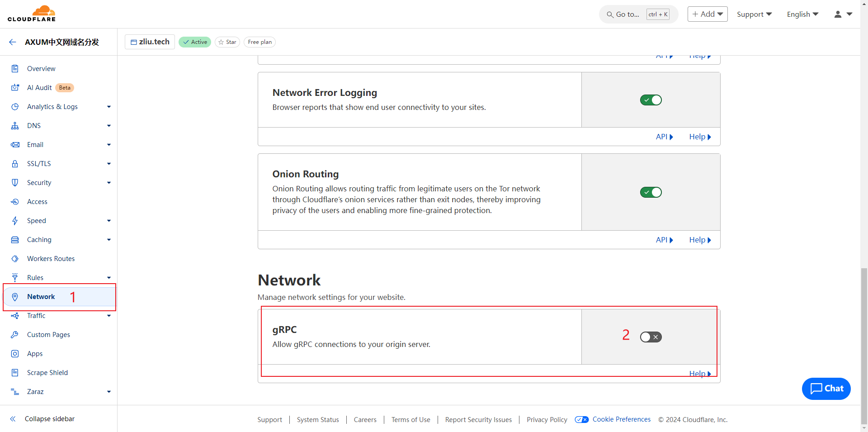Image resolution: width=868 pixels, height=432 pixels.
Task: Click the Network location pin icon
Action: pos(15,297)
